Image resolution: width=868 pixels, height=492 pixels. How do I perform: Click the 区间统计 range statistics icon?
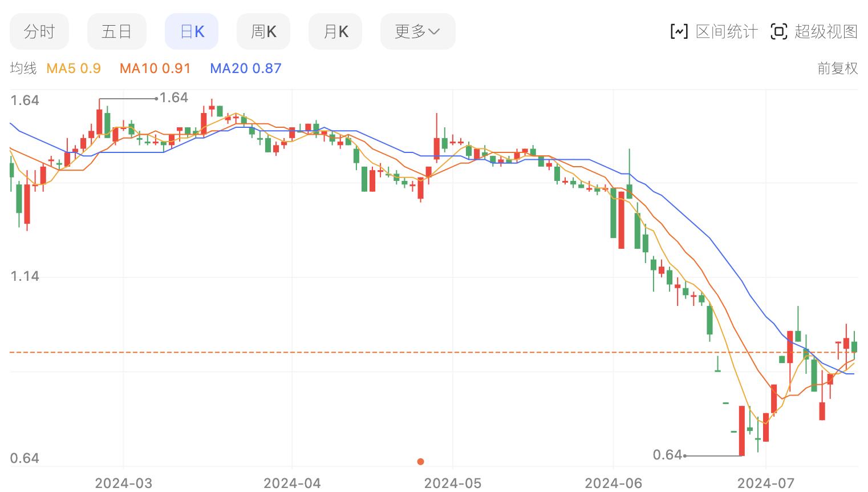(679, 31)
